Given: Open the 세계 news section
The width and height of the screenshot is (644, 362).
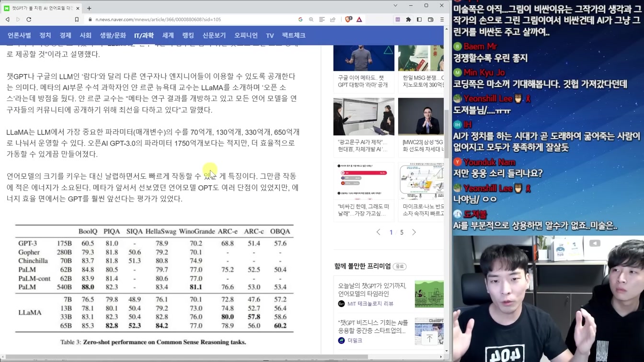Looking at the screenshot, I should pos(168,35).
